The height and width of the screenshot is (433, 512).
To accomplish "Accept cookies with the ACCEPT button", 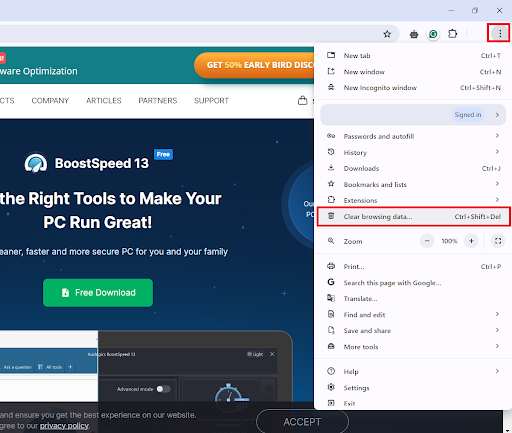I will tap(302, 422).
